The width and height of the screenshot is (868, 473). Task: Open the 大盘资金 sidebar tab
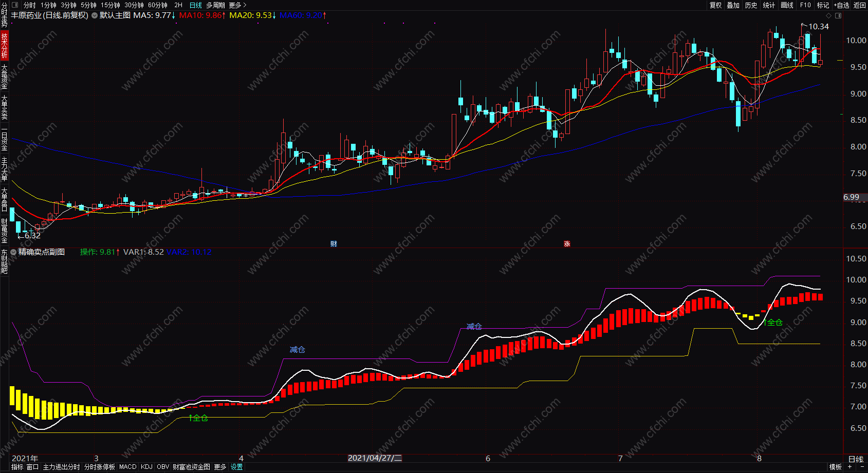point(4,77)
